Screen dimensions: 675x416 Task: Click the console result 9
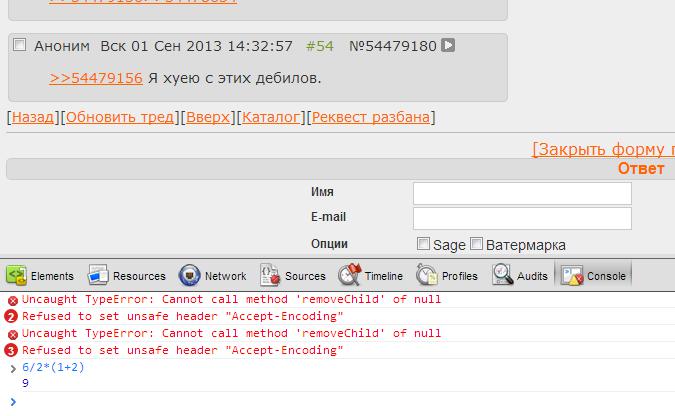click(25, 383)
